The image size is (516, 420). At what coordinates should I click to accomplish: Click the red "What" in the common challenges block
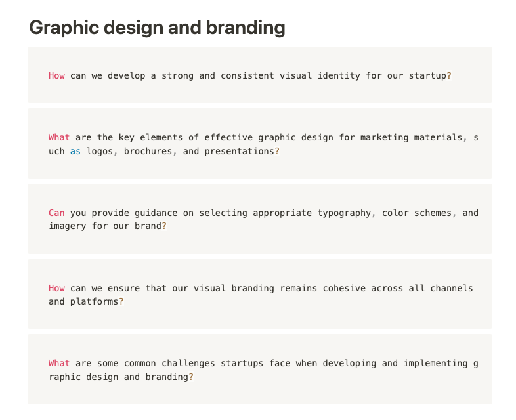tap(59, 363)
